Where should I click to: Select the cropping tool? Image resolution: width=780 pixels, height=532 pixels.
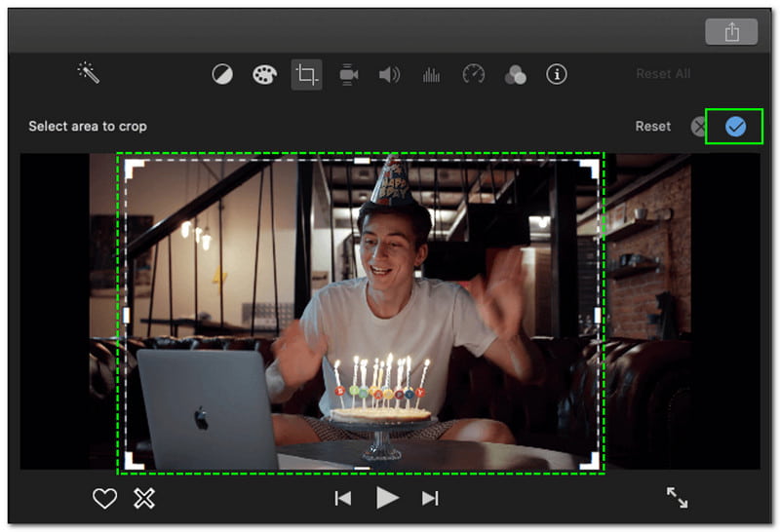(306, 75)
